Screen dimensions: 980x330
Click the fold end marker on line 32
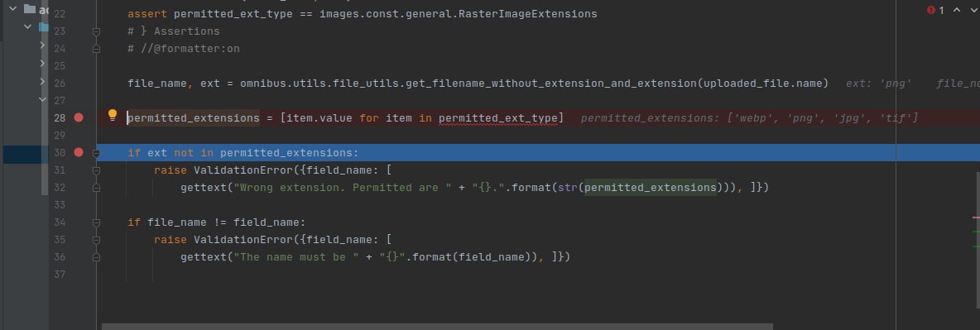[x=96, y=188]
